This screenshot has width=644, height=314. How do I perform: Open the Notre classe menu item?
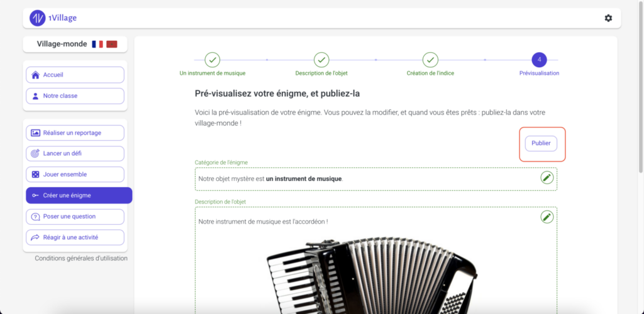coord(75,96)
